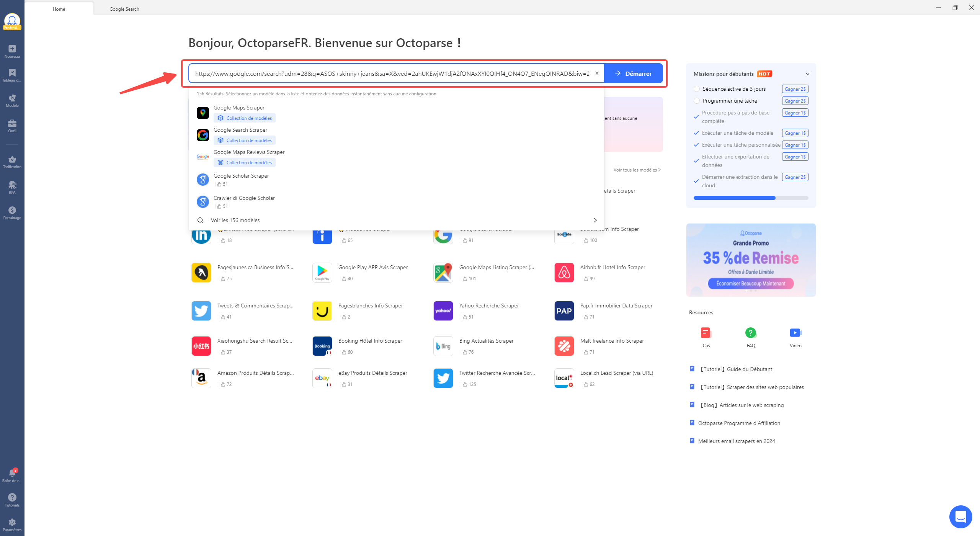The image size is (980, 536).
Task: Click the Google Scholar Scraper icon
Action: click(x=203, y=180)
